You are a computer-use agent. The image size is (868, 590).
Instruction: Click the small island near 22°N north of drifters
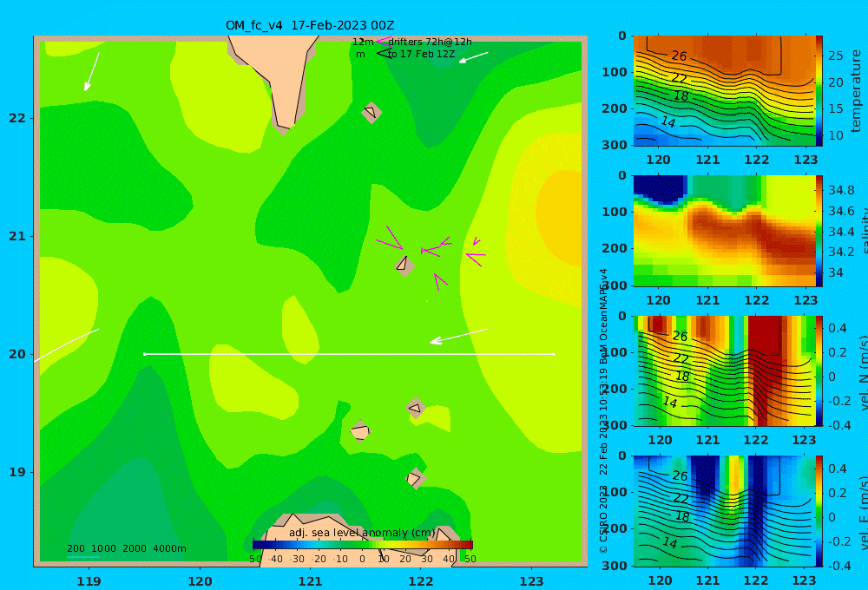pyautogui.click(x=371, y=112)
